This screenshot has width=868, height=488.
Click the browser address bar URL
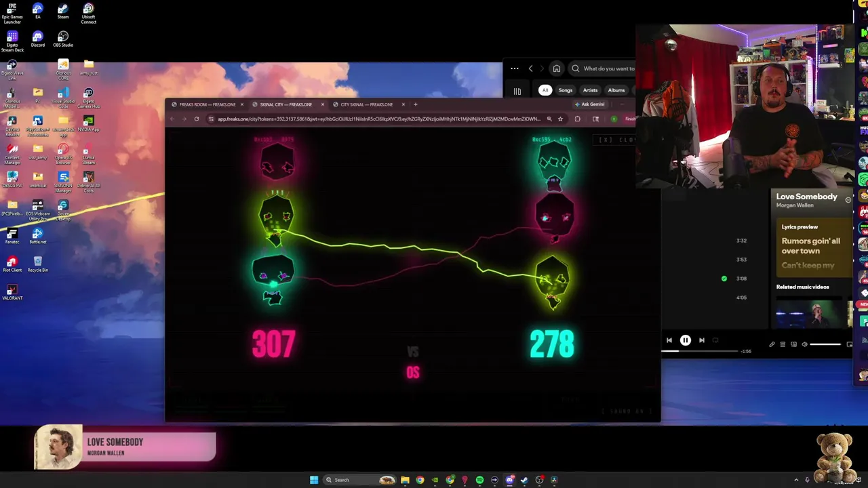click(x=379, y=119)
